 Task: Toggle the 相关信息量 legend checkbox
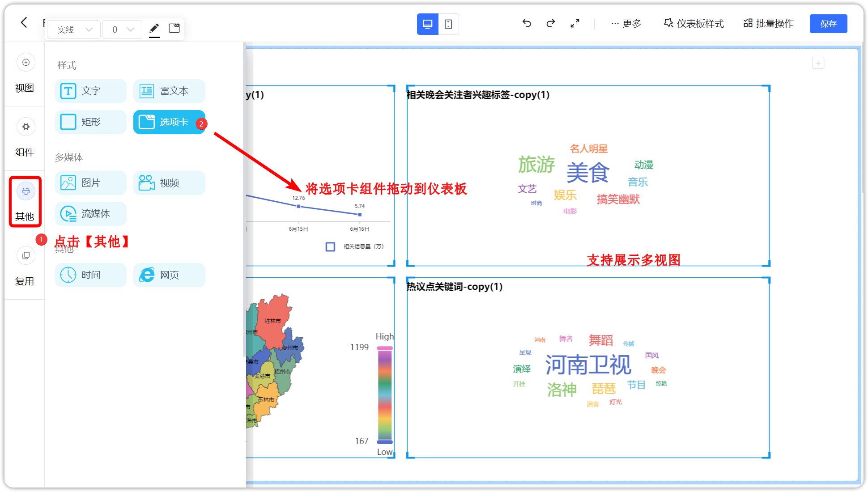[x=331, y=246]
